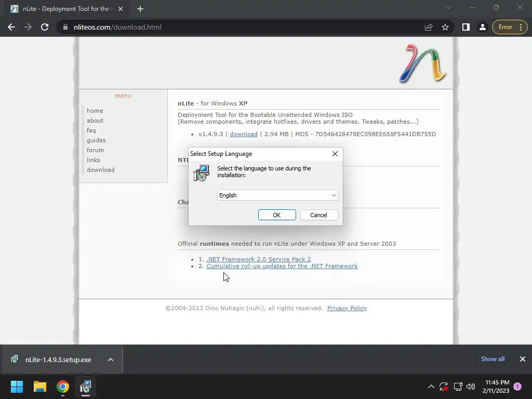Open the clock showing 11:45 PM
This screenshot has width=532, height=399.
496,387
